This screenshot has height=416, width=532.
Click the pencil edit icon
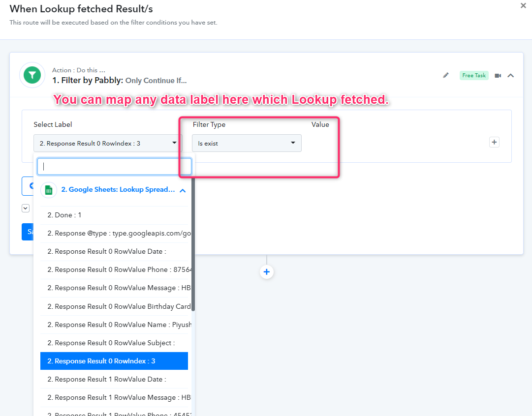tap(446, 75)
